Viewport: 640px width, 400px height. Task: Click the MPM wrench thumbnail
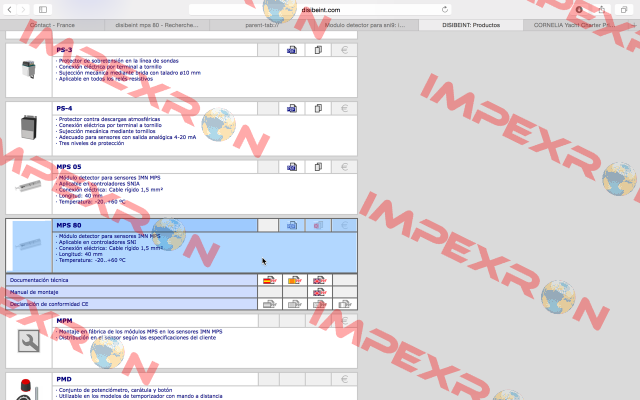pyautogui.click(x=29, y=341)
